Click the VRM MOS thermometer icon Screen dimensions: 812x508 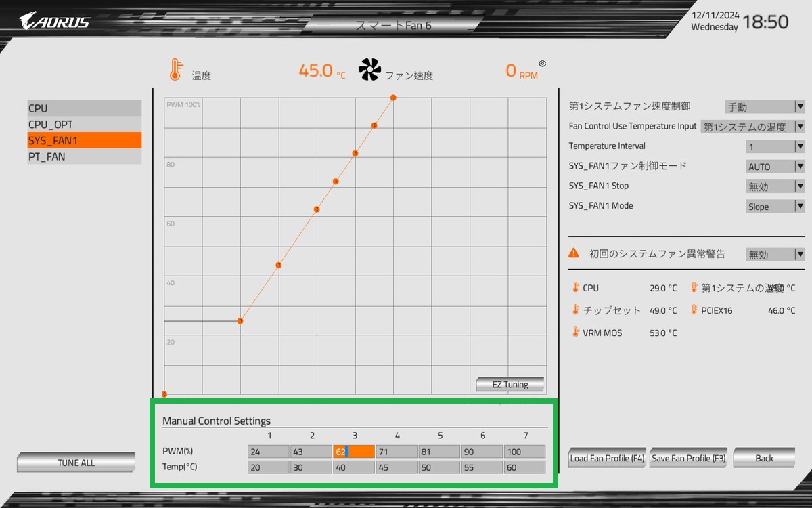(x=576, y=333)
